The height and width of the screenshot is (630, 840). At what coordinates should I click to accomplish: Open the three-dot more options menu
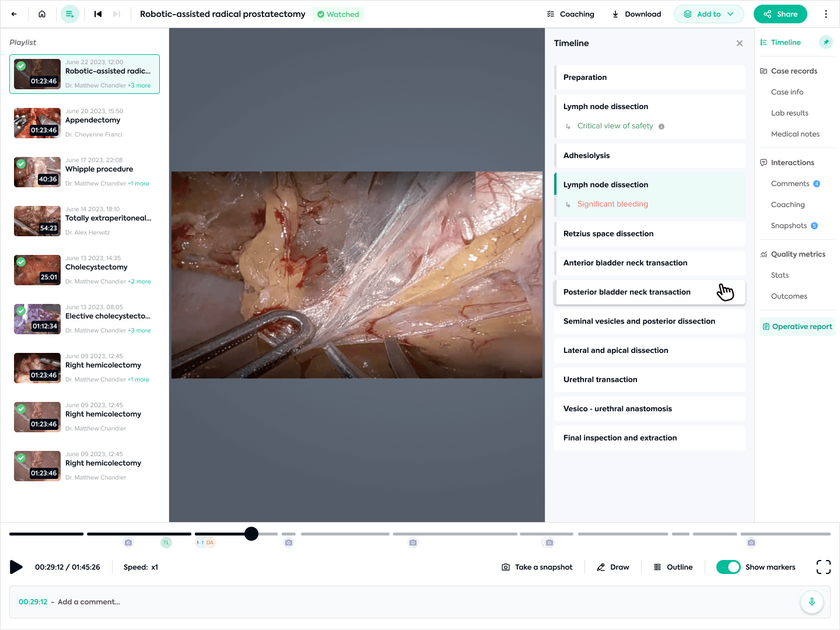(x=826, y=14)
